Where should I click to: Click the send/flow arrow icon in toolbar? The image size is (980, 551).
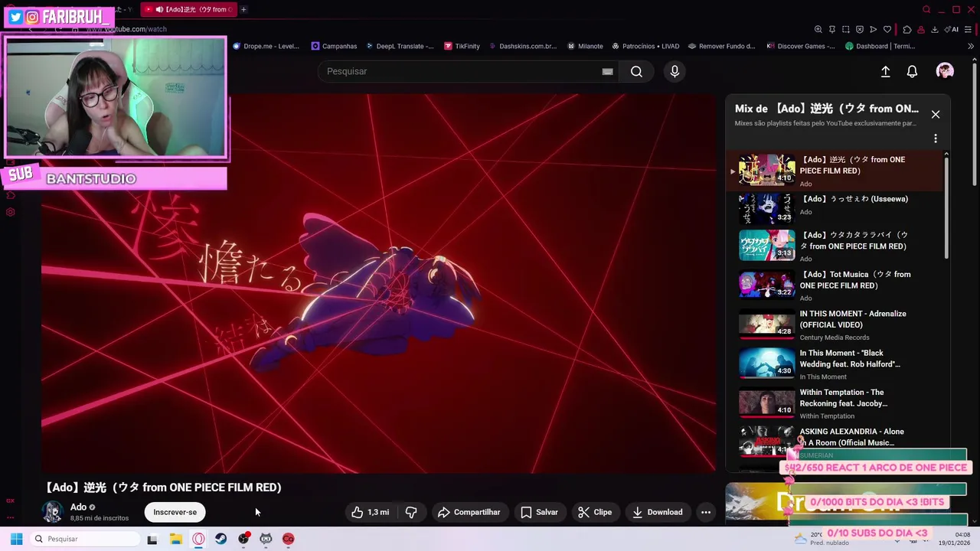(x=874, y=29)
